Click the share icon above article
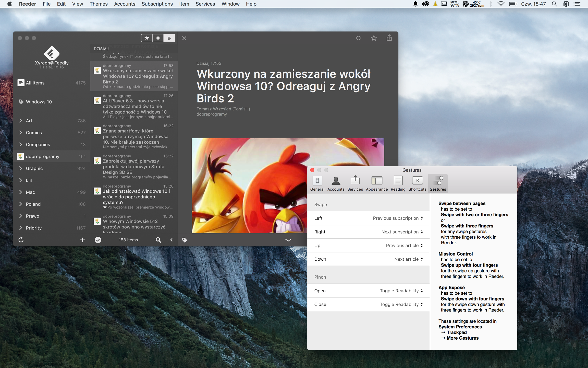Screen dimensions: 588x368 389,38
